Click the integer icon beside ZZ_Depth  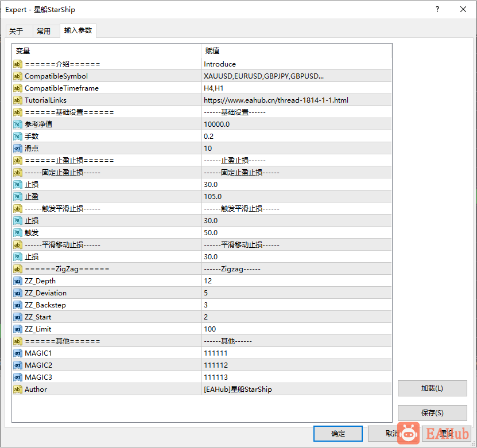tap(18, 281)
